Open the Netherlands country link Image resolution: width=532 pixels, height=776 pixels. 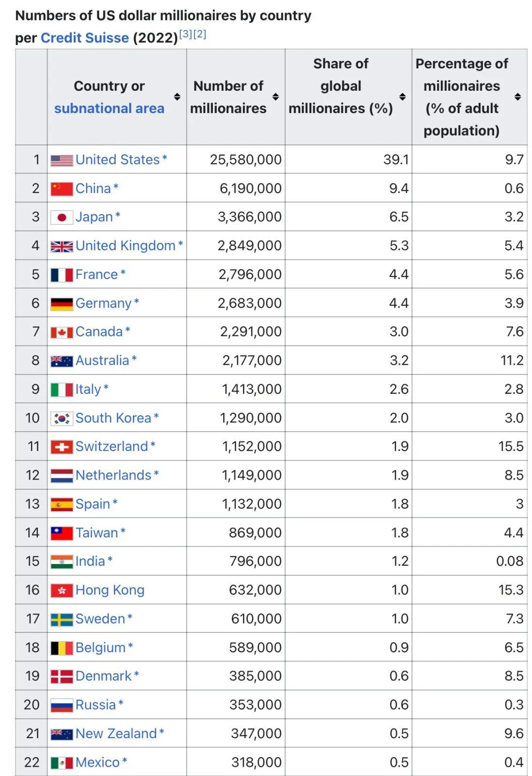[113, 475]
